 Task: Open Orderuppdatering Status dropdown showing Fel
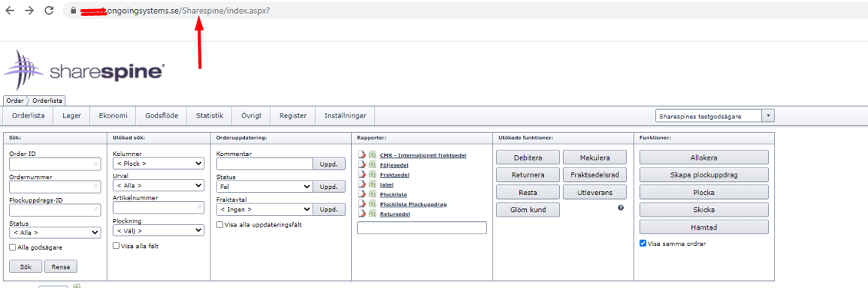(264, 187)
